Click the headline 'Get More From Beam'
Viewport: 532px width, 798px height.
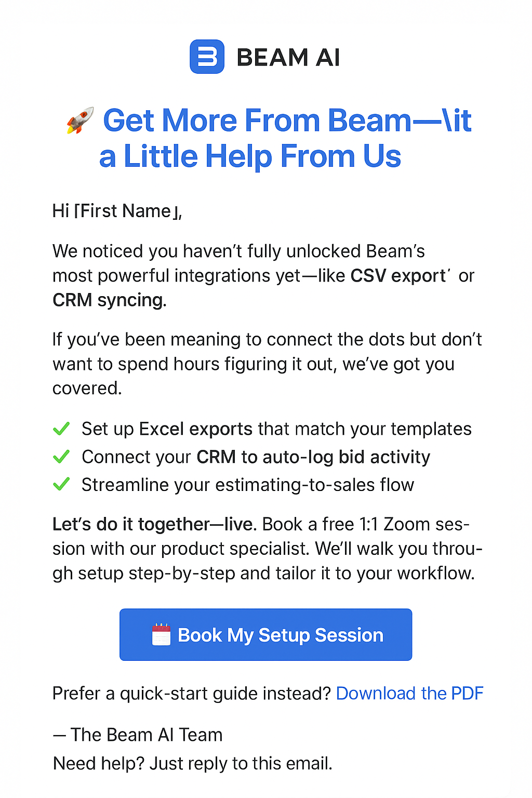257,121
